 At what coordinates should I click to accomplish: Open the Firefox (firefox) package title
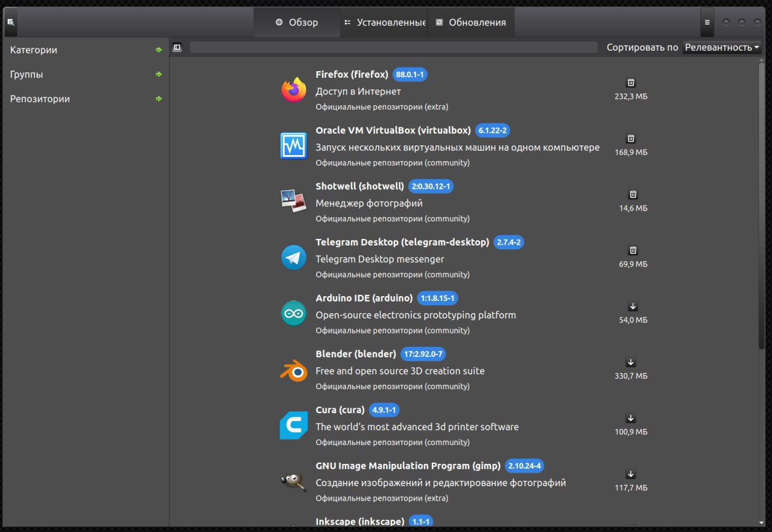(x=352, y=75)
